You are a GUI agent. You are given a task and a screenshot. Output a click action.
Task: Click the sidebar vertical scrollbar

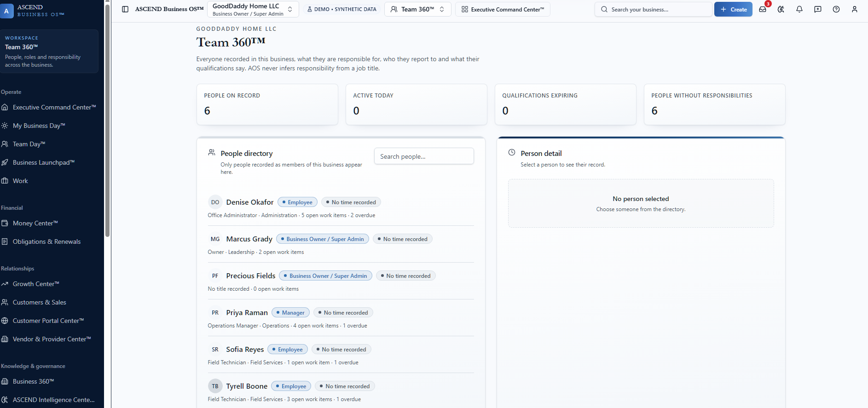pyautogui.click(x=107, y=120)
